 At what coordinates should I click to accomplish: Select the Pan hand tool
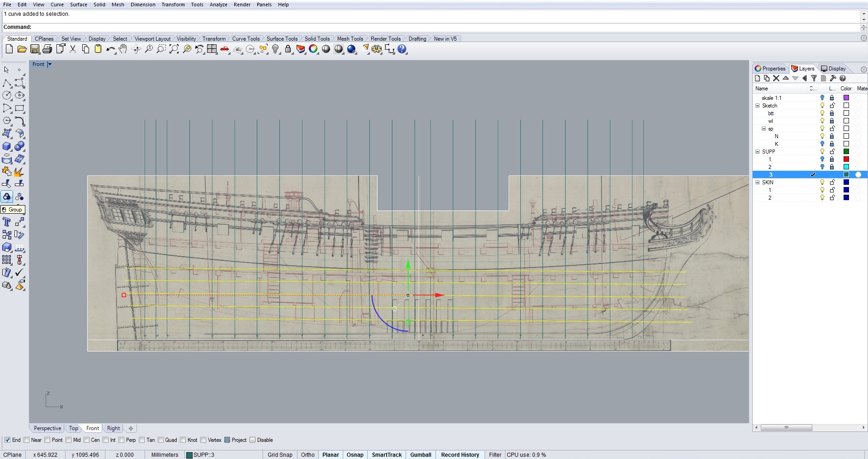[123, 49]
